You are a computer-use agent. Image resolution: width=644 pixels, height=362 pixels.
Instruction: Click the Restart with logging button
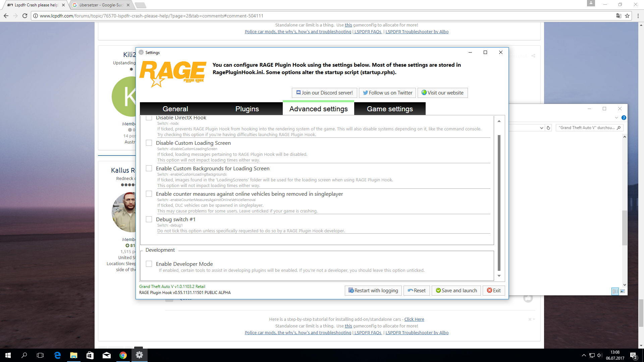pyautogui.click(x=373, y=291)
